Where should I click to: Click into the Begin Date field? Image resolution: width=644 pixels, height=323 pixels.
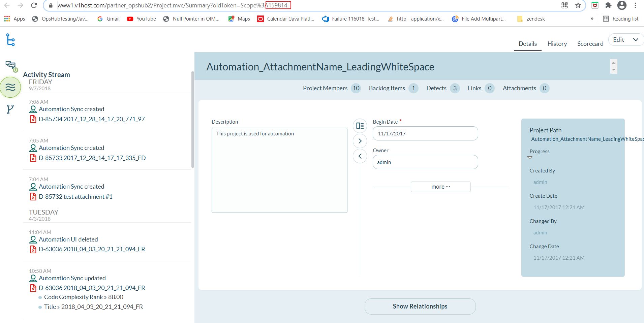click(x=425, y=134)
